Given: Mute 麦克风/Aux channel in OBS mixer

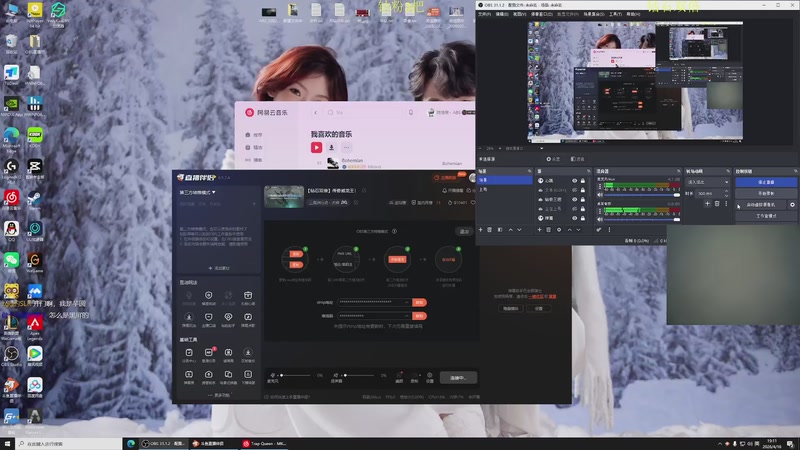Looking at the screenshot, I should [x=600, y=194].
